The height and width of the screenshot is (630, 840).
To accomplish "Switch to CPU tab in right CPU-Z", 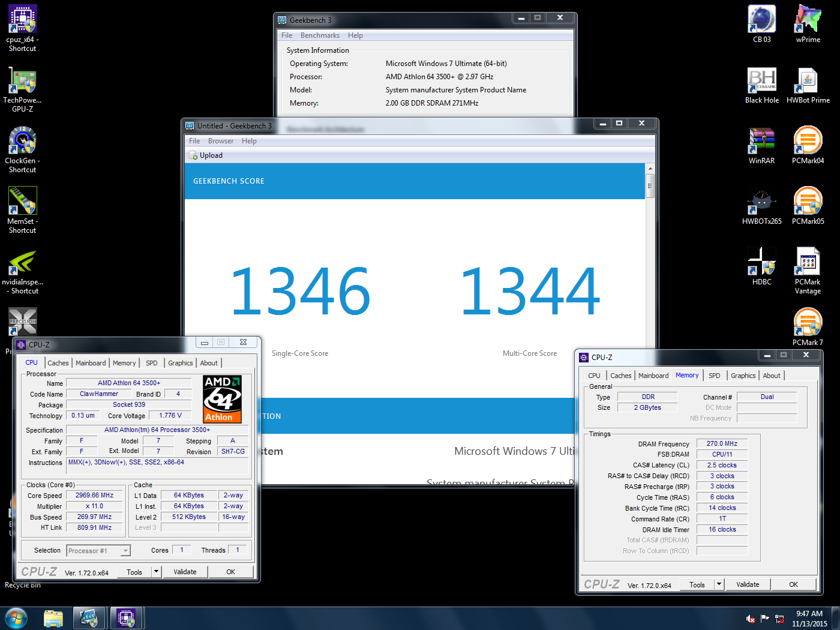I will point(594,376).
